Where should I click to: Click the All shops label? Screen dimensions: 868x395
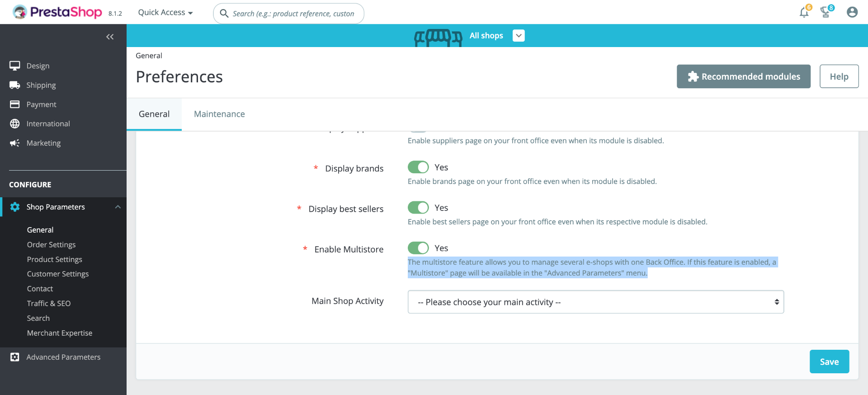486,36
